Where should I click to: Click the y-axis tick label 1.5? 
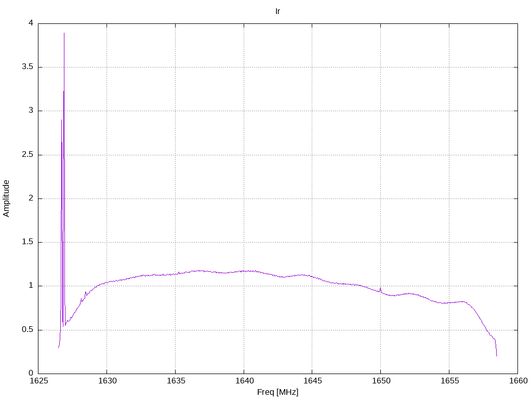[x=28, y=242]
